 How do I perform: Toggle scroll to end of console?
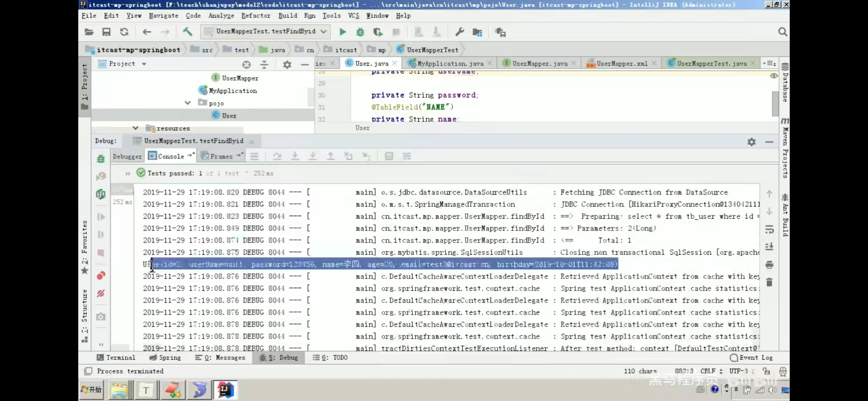pos(769,247)
